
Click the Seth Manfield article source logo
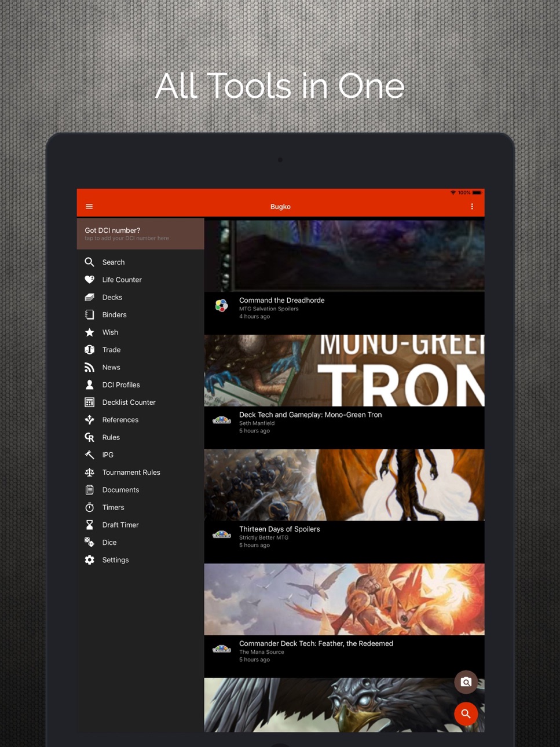[221, 420]
